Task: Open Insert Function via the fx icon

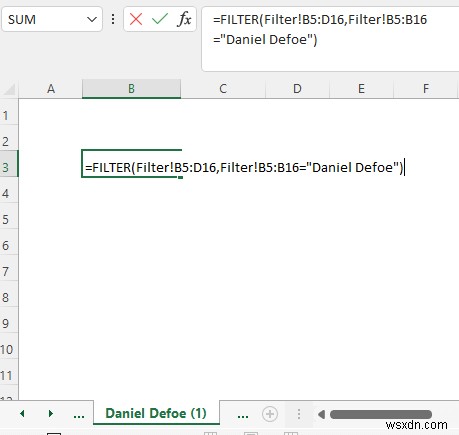Action: (x=184, y=19)
